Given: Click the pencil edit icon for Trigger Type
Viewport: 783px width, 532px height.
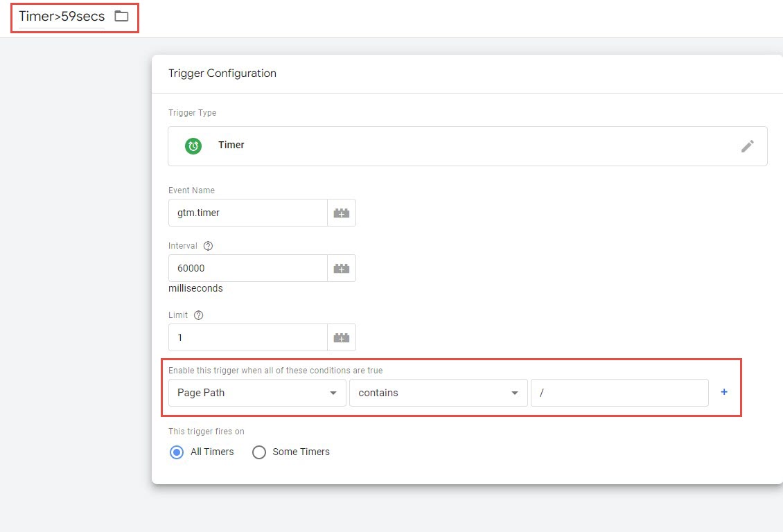Looking at the screenshot, I should click(x=747, y=146).
